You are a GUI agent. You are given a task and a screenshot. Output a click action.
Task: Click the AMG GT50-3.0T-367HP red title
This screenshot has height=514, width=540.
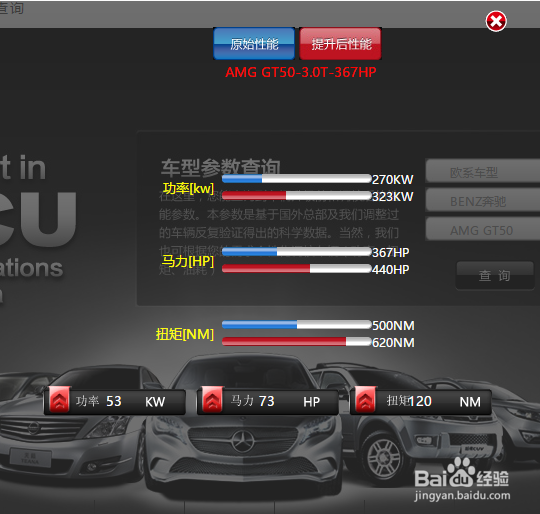coord(301,72)
